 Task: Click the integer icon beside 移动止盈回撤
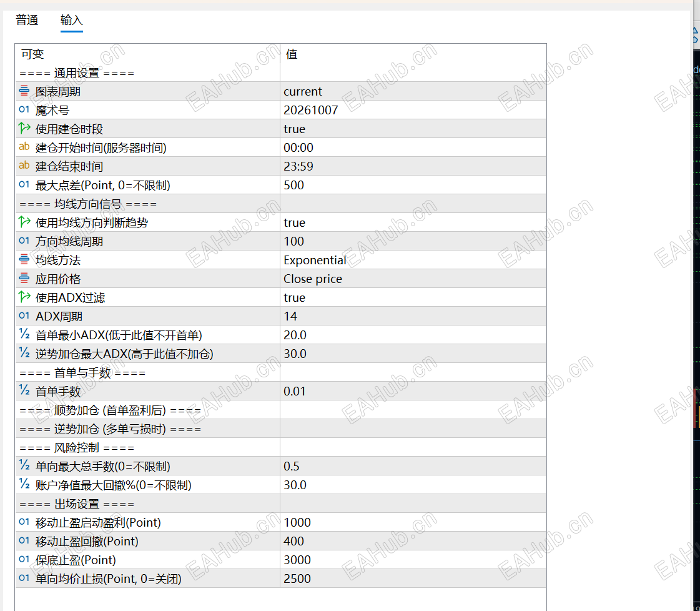[24, 541]
